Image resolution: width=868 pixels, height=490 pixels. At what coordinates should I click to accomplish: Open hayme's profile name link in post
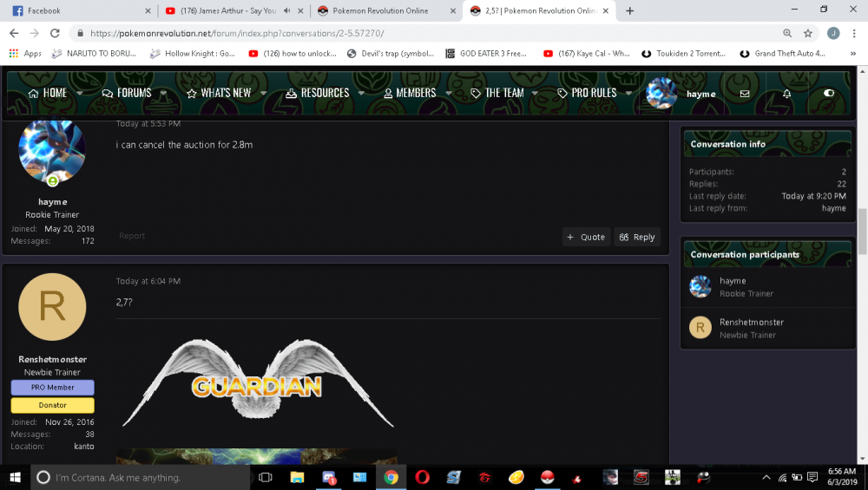click(53, 202)
